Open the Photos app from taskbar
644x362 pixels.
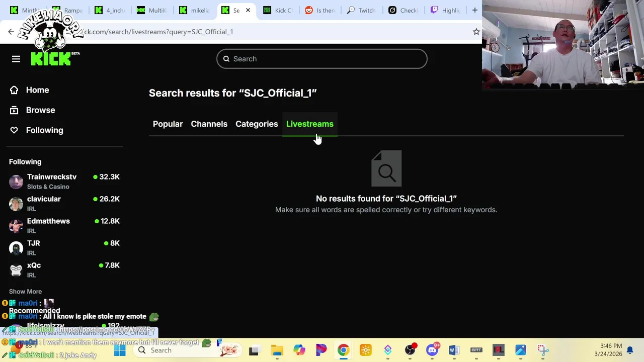click(520, 350)
